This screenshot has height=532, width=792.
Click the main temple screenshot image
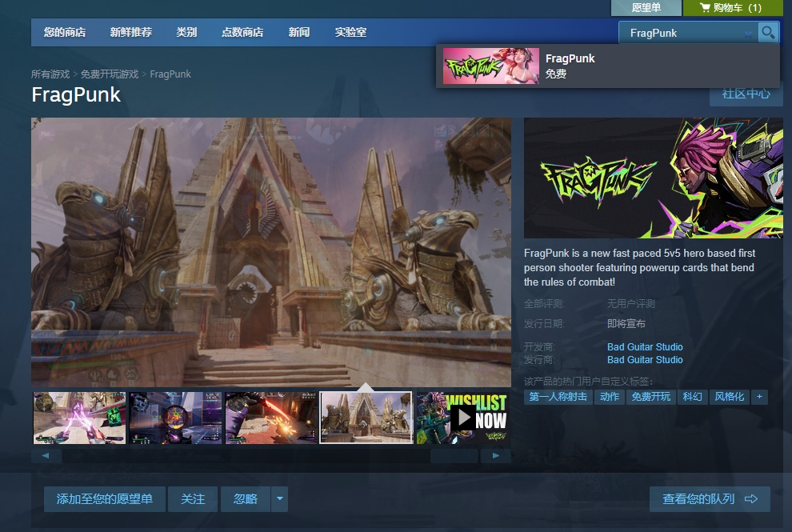(x=271, y=252)
